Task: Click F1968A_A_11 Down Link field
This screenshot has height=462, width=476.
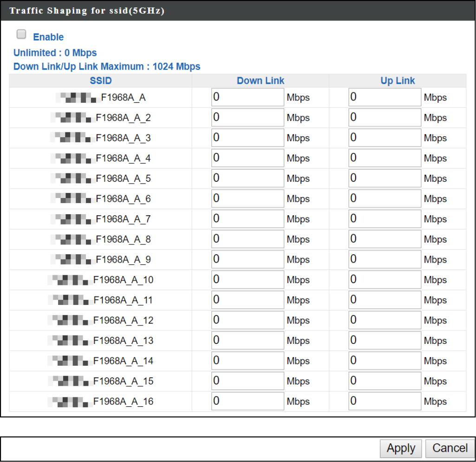Action: coord(248,300)
